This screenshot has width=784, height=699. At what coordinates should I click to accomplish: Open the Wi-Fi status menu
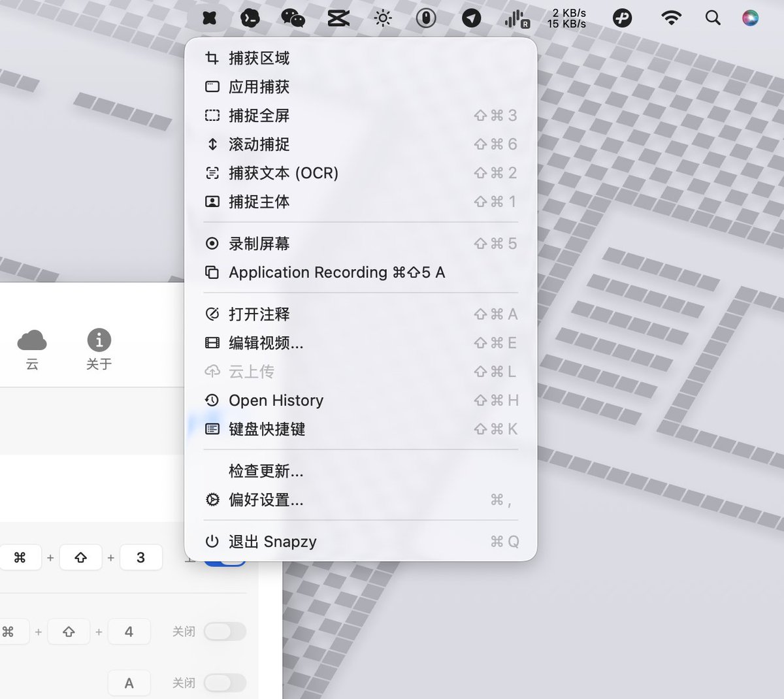(x=671, y=18)
